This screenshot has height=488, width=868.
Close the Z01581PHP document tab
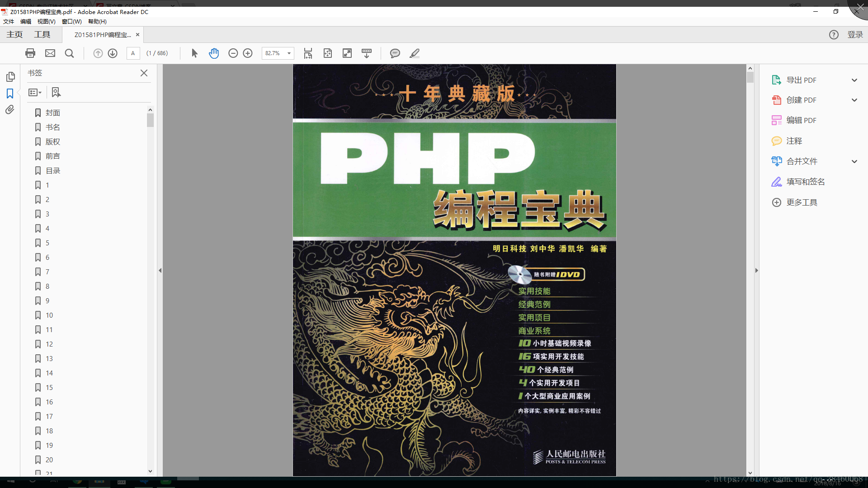pos(137,35)
